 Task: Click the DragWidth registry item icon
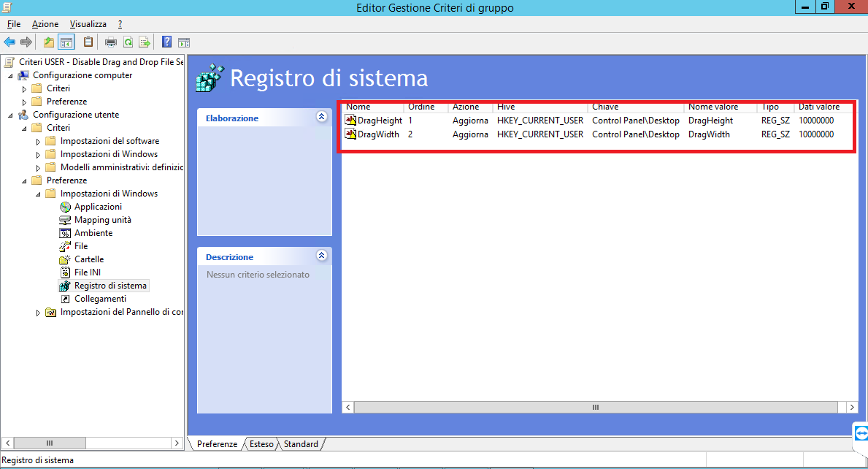point(350,134)
